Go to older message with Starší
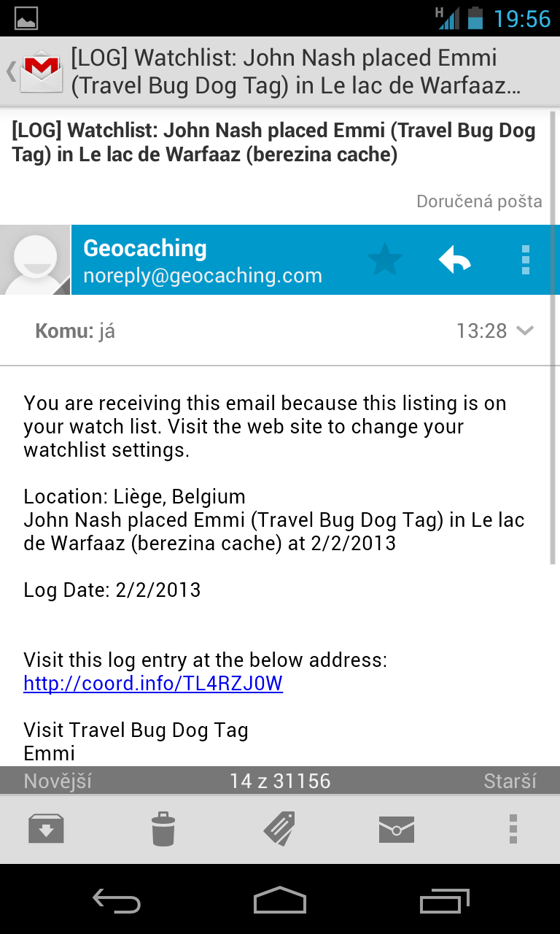Viewport: 560px width, 934px height. click(x=510, y=781)
